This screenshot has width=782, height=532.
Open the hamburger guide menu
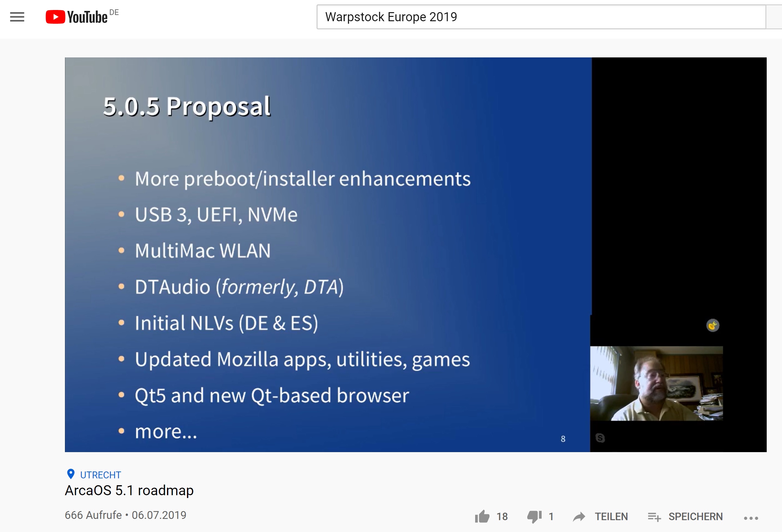tap(17, 17)
